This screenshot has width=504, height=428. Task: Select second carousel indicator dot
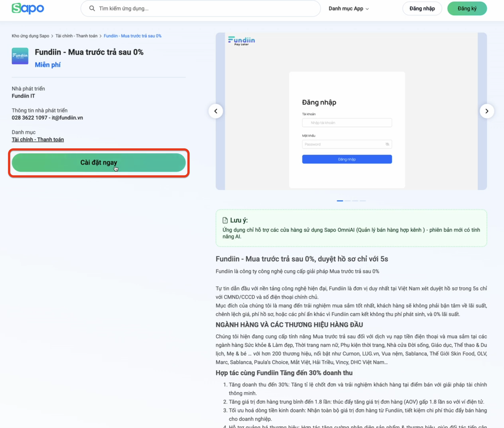[x=348, y=201]
